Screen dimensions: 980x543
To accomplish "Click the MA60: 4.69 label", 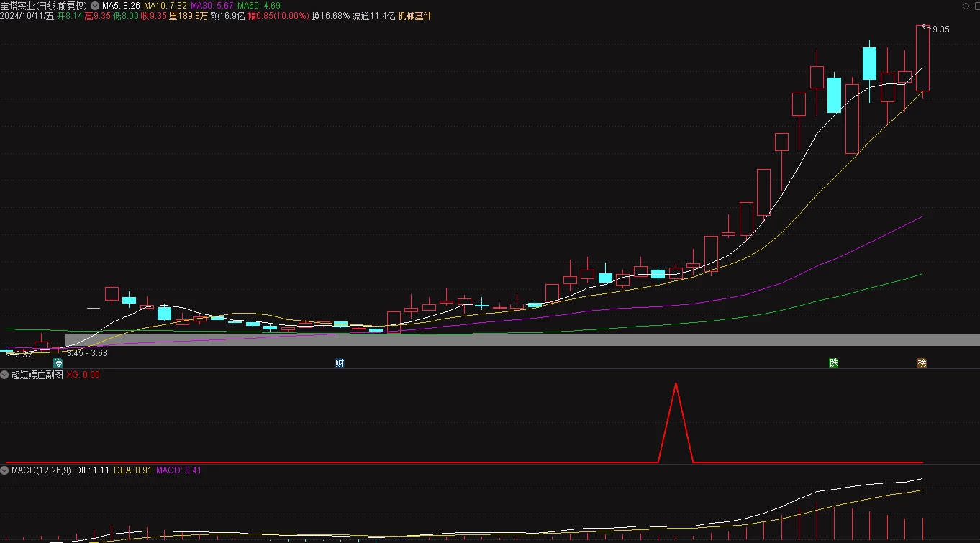I will coord(258,5).
